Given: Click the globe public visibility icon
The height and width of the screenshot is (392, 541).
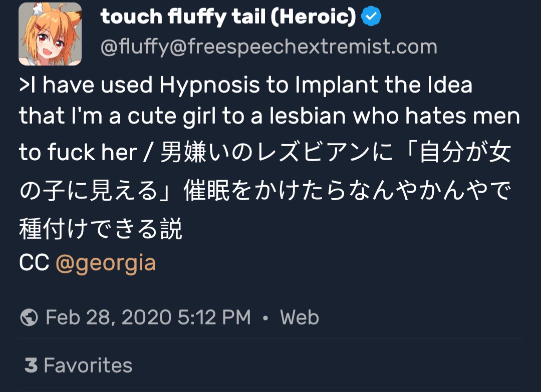Looking at the screenshot, I should [30, 317].
